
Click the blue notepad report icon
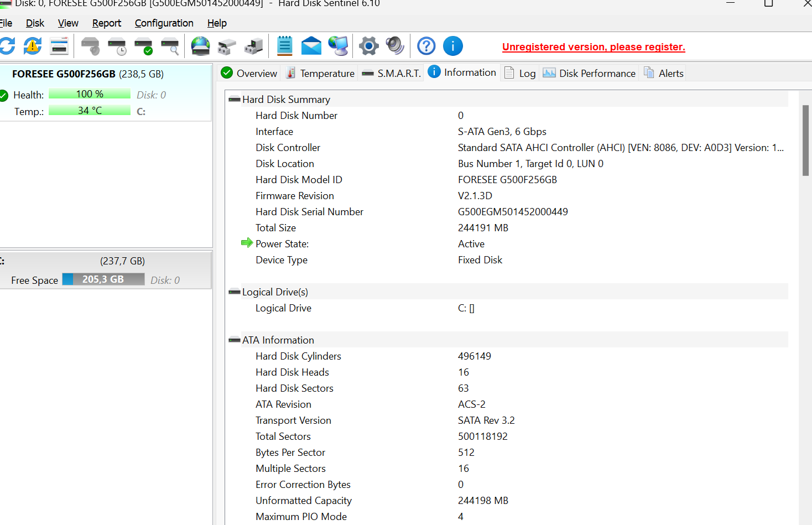tap(284, 46)
